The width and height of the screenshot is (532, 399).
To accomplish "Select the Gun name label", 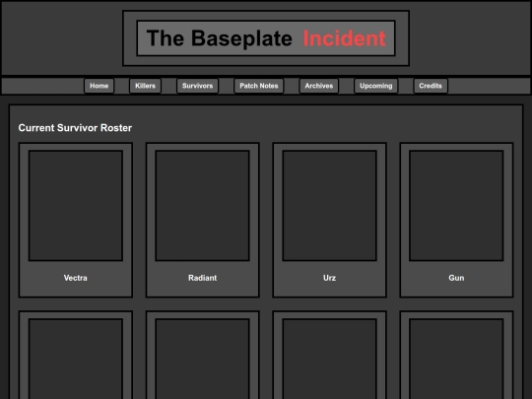I will 456,278.
